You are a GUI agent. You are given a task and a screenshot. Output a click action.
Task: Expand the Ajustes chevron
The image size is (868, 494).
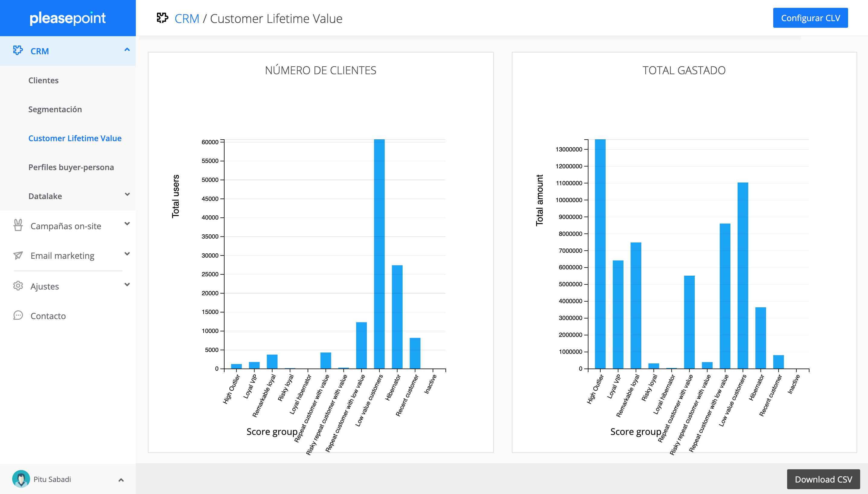pos(127,285)
